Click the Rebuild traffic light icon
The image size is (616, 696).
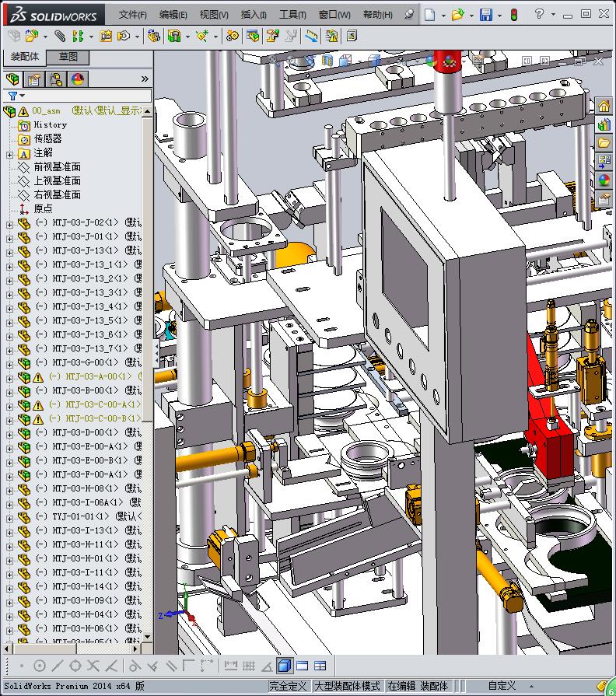pos(514,15)
